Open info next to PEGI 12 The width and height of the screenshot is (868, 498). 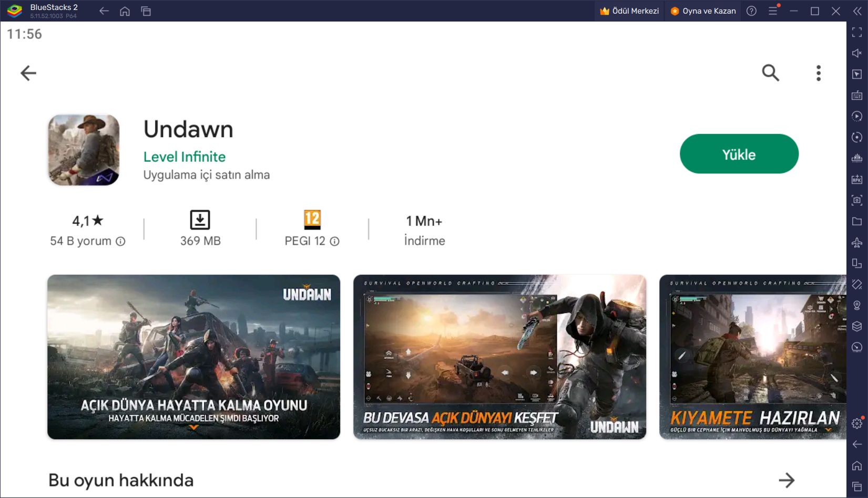point(334,241)
